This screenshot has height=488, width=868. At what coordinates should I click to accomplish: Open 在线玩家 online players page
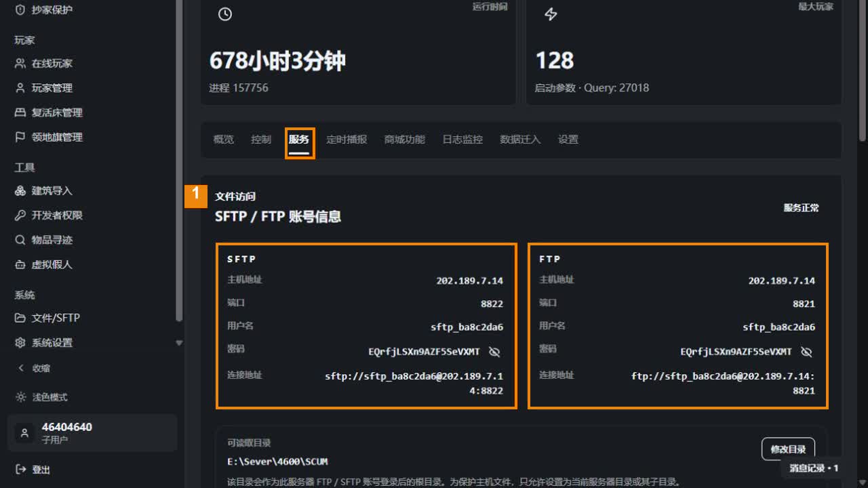(x=44, y=64)
